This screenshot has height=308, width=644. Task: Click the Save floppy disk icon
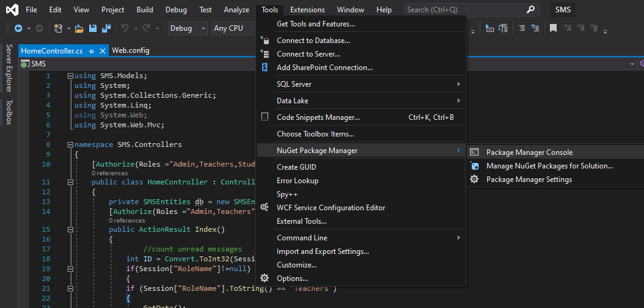[x=93, y=28]
